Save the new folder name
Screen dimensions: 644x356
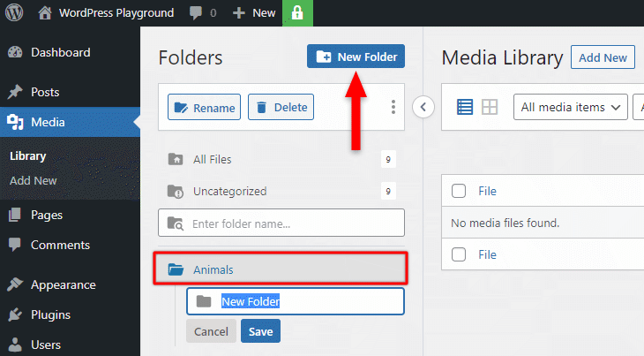tap(260, 331)
